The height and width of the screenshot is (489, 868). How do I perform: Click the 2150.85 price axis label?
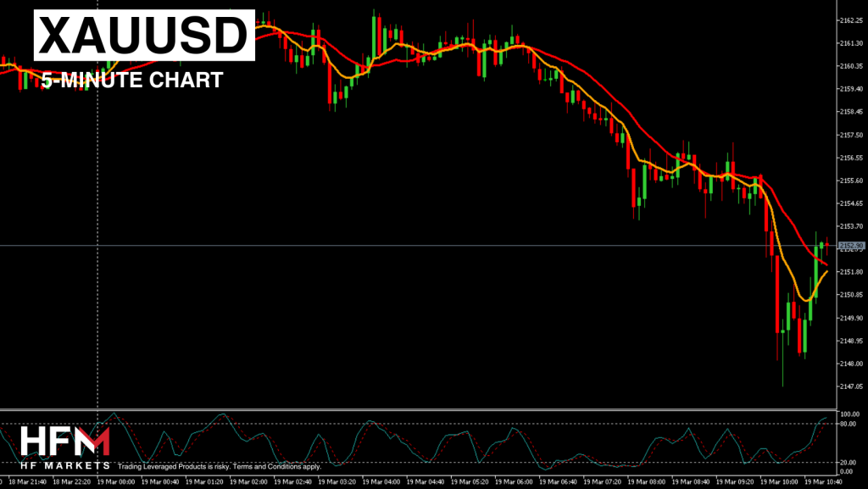click(x=849, y=295)
